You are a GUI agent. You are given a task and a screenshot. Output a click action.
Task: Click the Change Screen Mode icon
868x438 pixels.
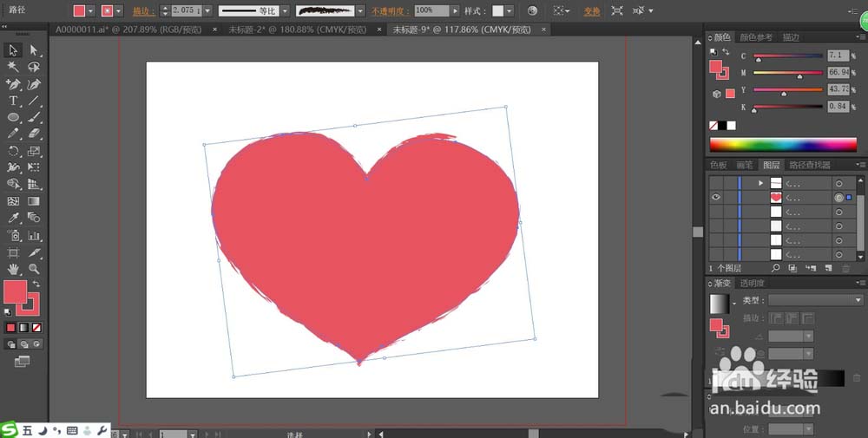coord(23,362)
